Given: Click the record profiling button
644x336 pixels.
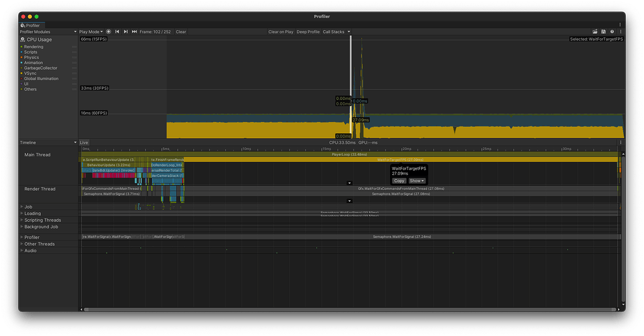Looking at the screenshot, I should [108, 31].
